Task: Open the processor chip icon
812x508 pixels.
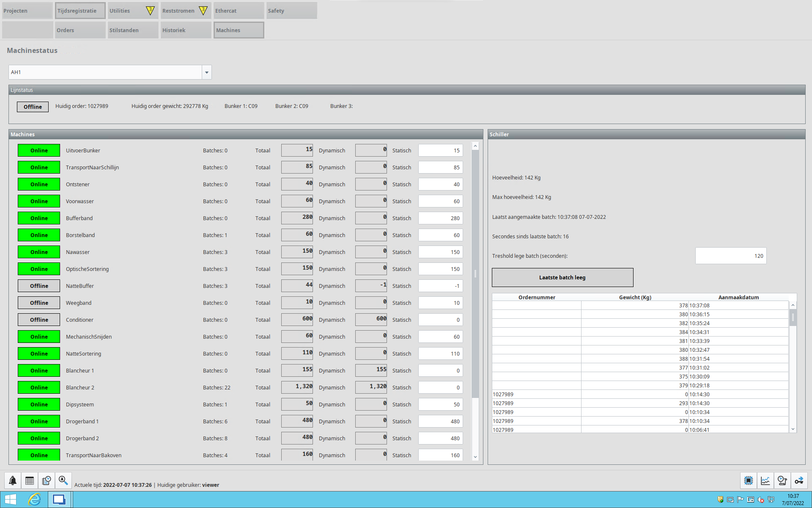Action: click(x=749, y=480)
